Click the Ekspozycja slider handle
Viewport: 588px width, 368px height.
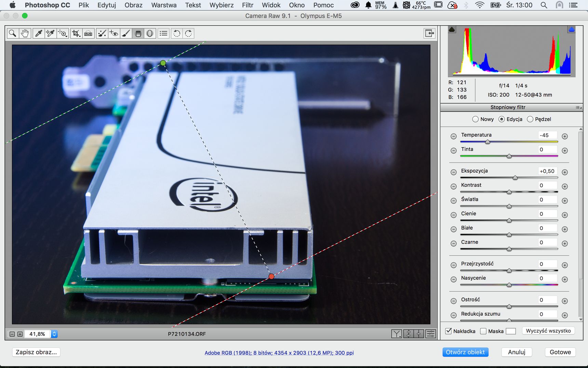pos(515,178)
